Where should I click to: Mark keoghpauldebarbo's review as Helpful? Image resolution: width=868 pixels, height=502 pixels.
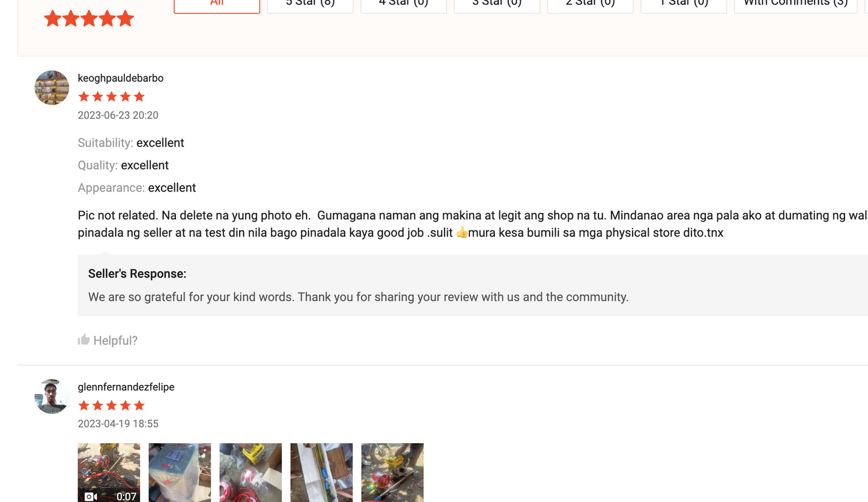(x=108, y=340)
